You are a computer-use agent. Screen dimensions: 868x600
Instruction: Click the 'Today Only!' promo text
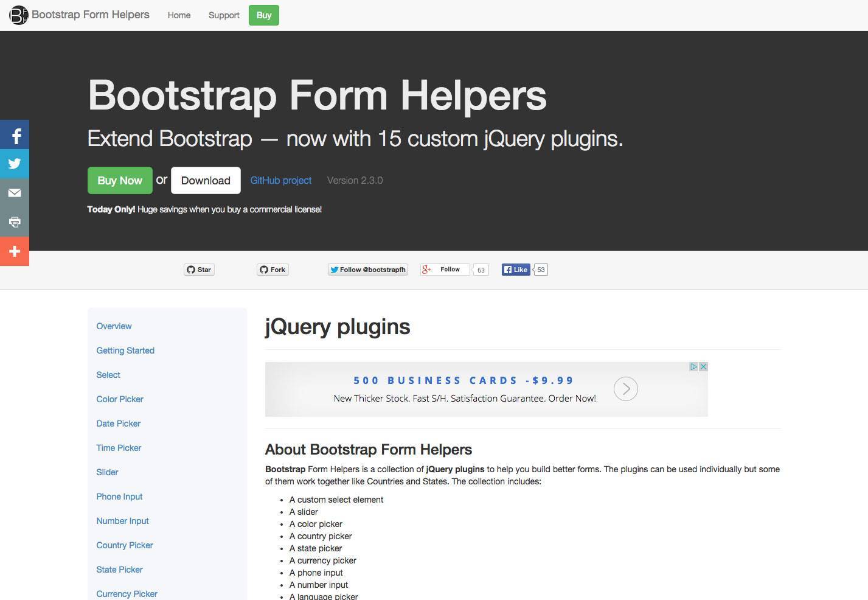click(x=111, y=209)
